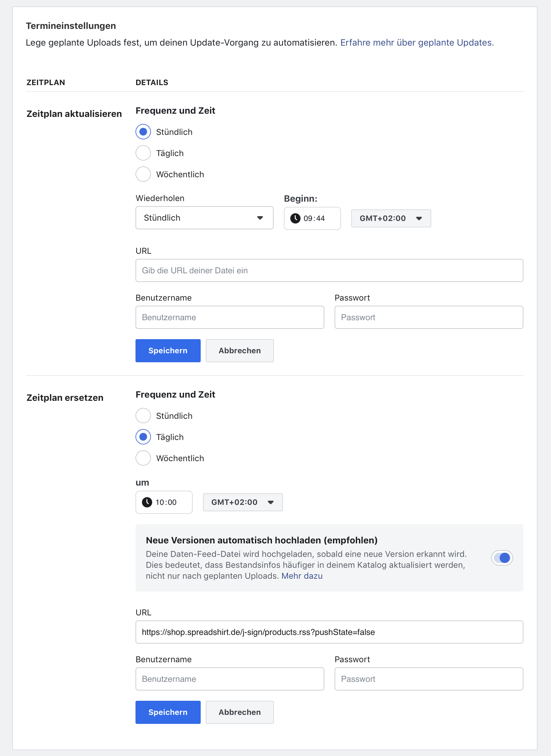Cancel the Zeitplan ersetzen changes

pyautogui.click(x=240, y=712)
